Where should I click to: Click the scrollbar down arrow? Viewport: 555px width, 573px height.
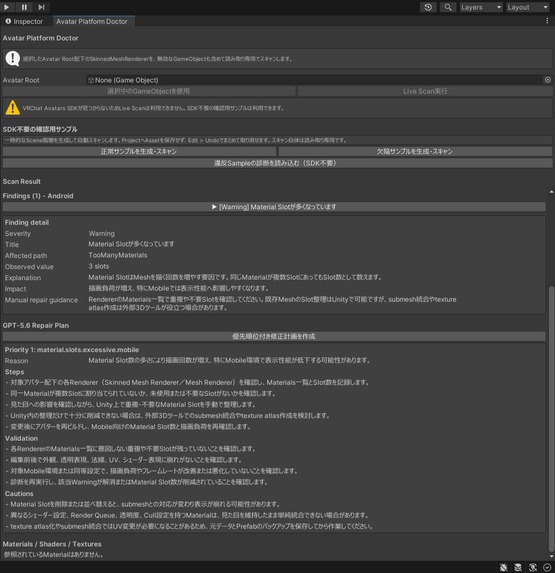point(551,556)
